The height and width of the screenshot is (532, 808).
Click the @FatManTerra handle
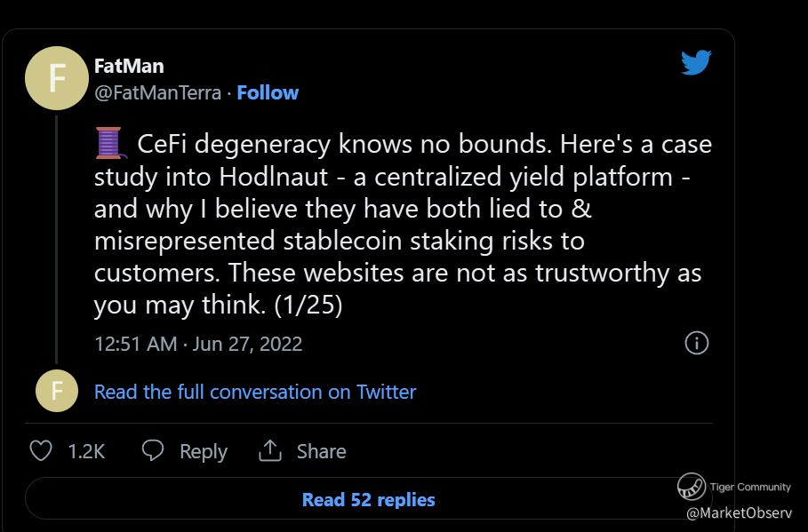157,92
